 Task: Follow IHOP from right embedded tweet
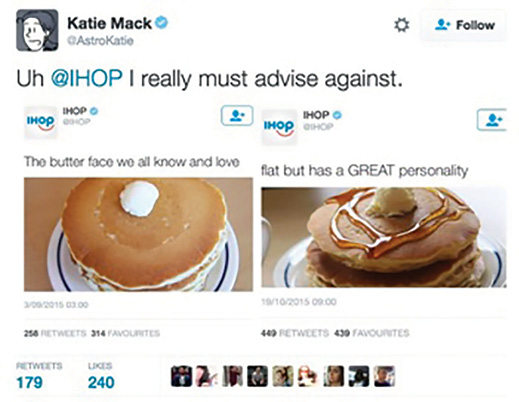492,119
